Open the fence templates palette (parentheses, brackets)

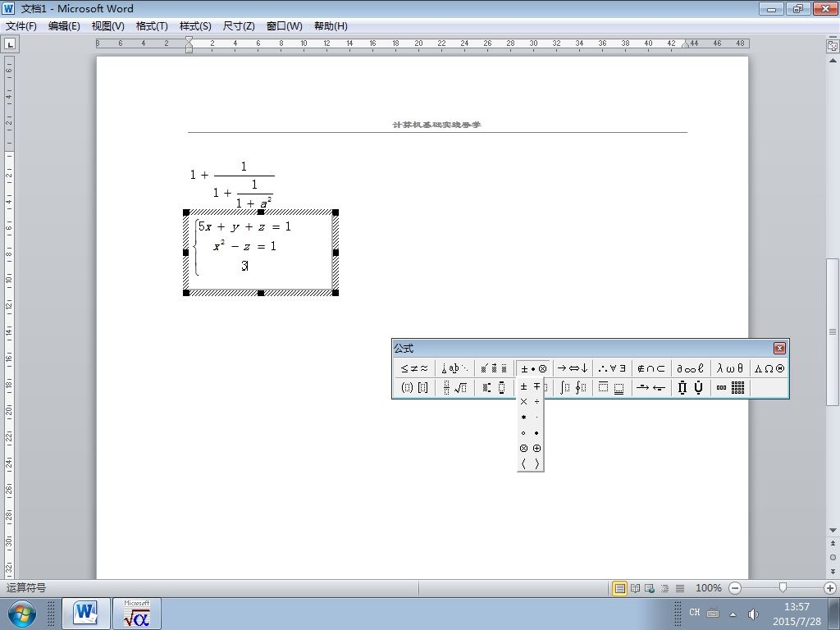click(414, 388)
